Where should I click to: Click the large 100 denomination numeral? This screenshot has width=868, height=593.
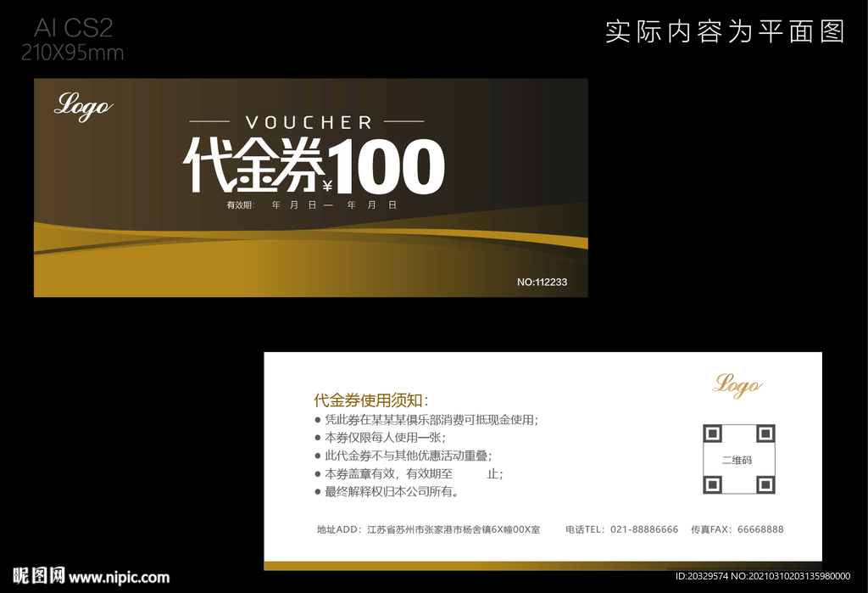point(390,165)
